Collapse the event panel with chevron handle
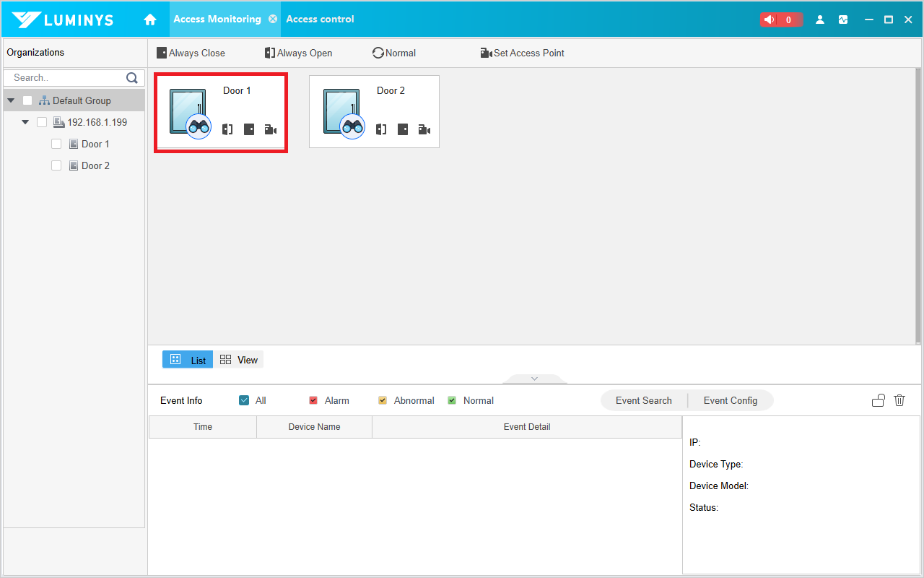This screenshot has height=578, width=924. click(534, 379)
